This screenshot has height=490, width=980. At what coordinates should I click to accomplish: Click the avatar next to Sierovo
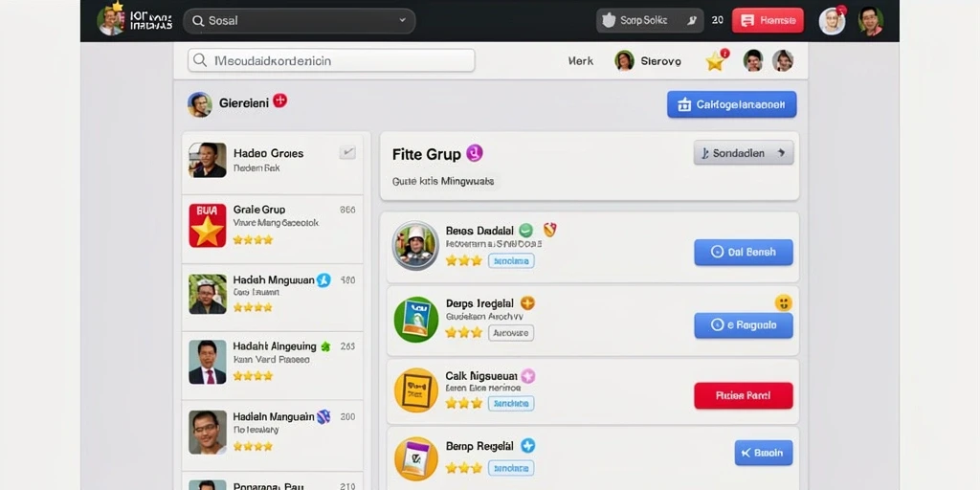(624, 60)
